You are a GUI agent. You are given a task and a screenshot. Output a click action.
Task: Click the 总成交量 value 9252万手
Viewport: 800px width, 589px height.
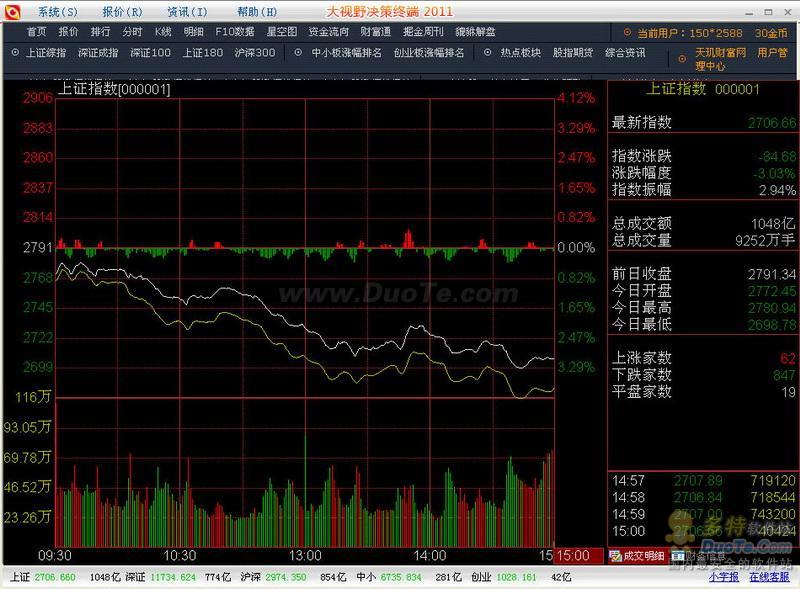click(x=765, y=240)
